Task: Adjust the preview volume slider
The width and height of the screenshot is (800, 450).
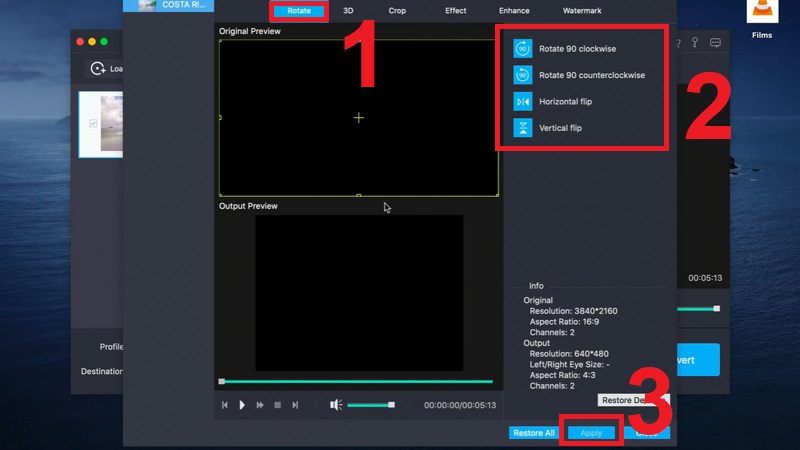Action: [371, 405]
